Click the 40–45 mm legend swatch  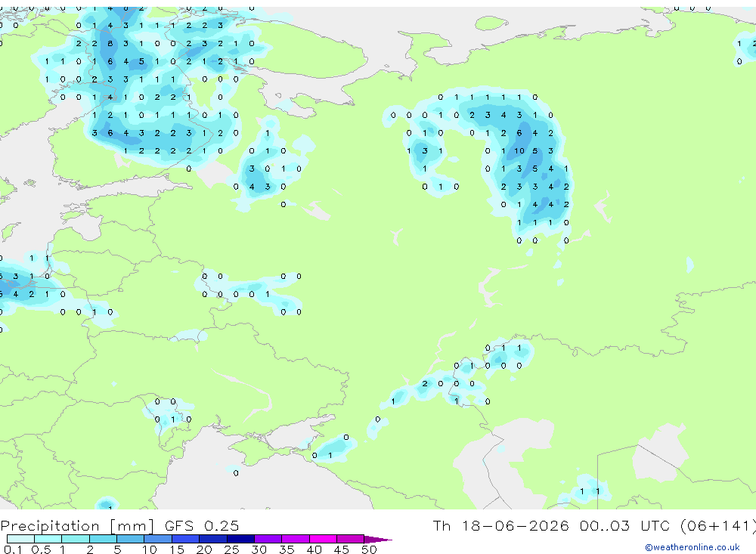(323, 539)
